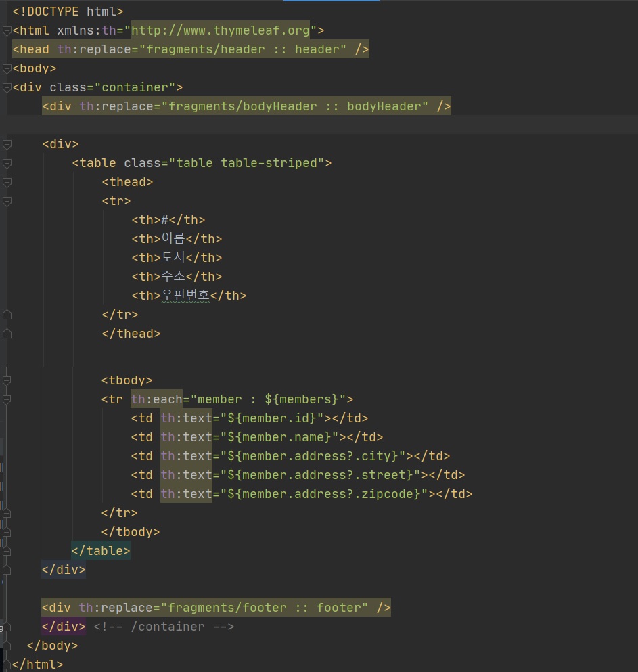This screenshot has width=638, height=672.
Task: Click the highlighted </table> closing tag
Action: click(101, 551)
